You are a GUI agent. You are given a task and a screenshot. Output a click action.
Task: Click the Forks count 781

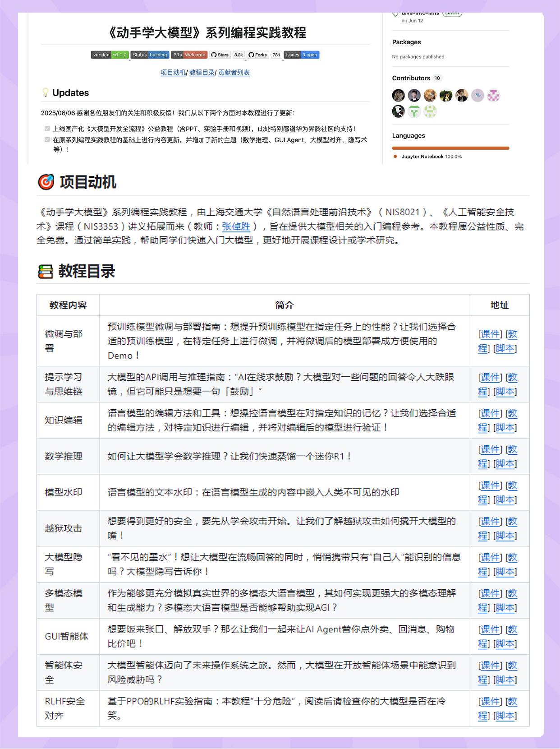[x=276, y=55]
